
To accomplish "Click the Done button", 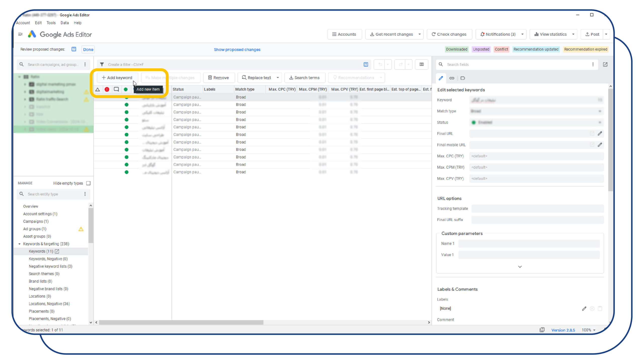I will [88, 50].
